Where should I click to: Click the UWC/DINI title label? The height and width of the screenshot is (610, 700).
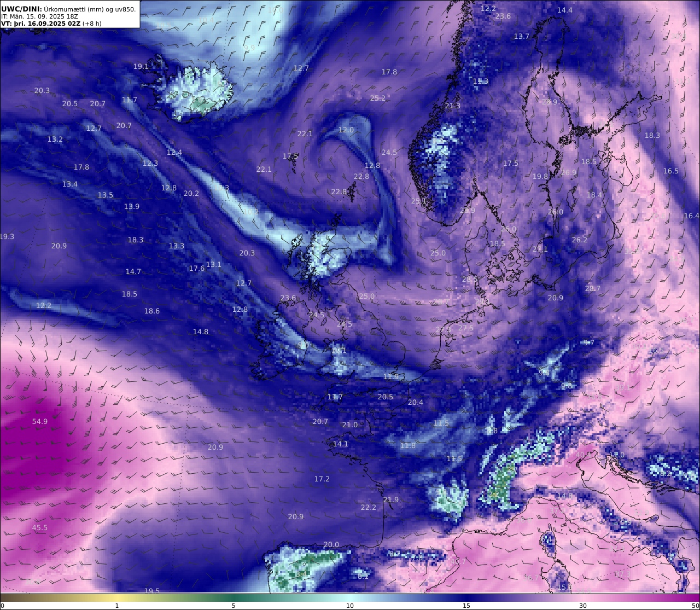21,9
